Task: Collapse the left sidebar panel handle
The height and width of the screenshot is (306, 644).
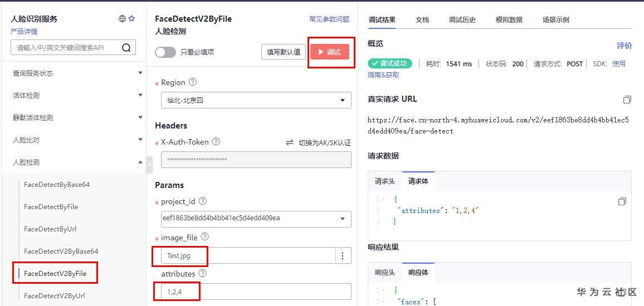Action: click(x=149, y=165)
